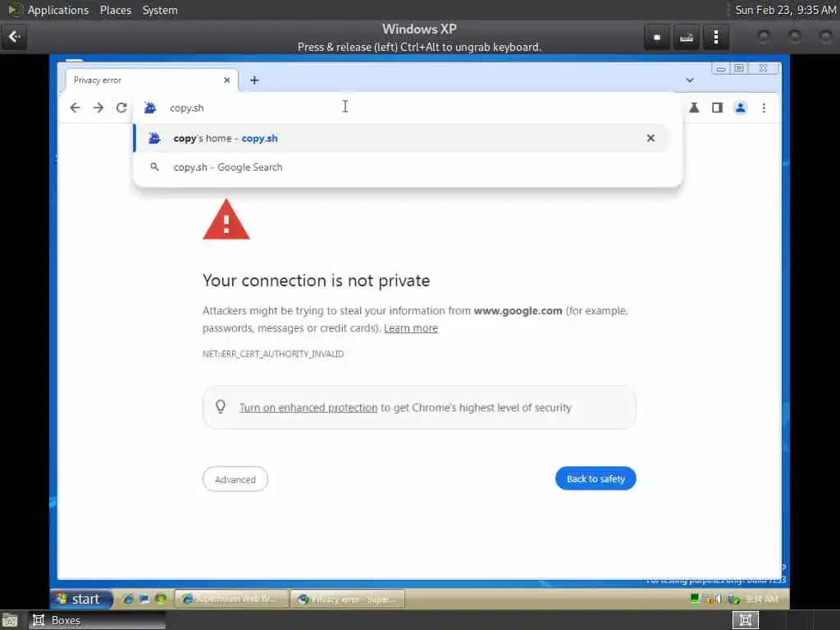Viewport: 840px width, 630px height.
Task: Switch to Supermium Web Br... taskbar window
Action: pos(231,598)
